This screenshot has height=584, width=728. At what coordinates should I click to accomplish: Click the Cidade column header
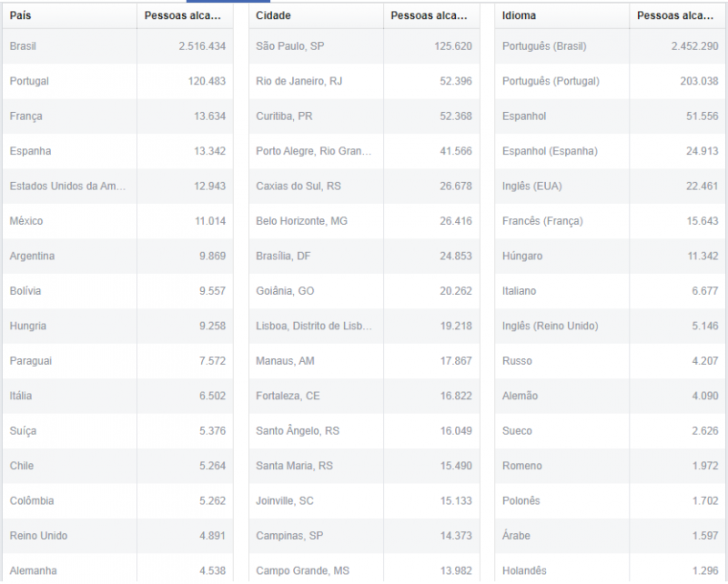(274, 15)
